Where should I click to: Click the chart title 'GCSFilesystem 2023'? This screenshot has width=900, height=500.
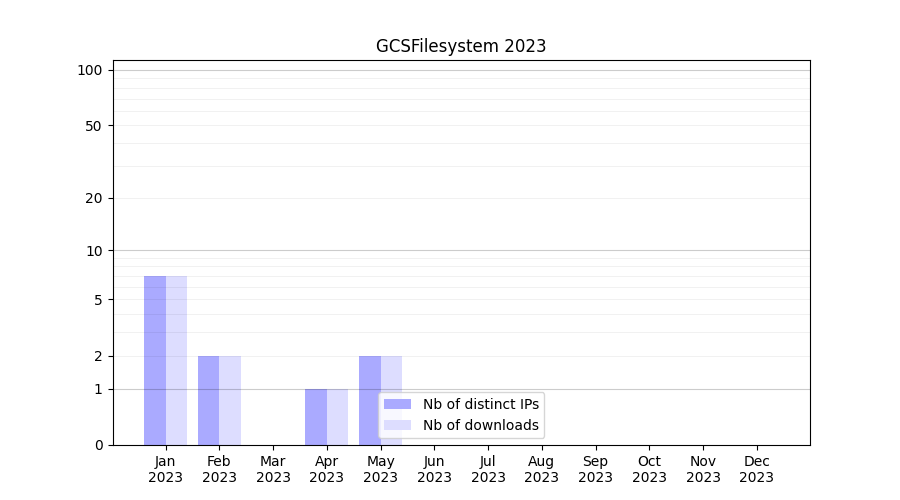point(461,46)
